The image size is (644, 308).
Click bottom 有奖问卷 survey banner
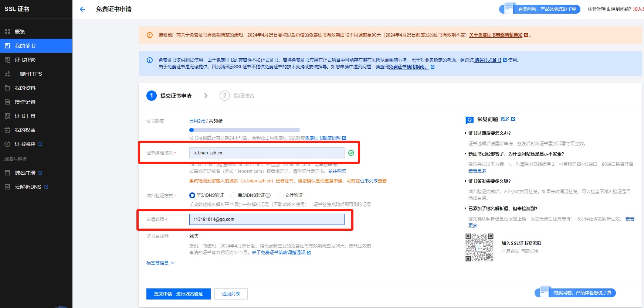click(x=575, y=292)
